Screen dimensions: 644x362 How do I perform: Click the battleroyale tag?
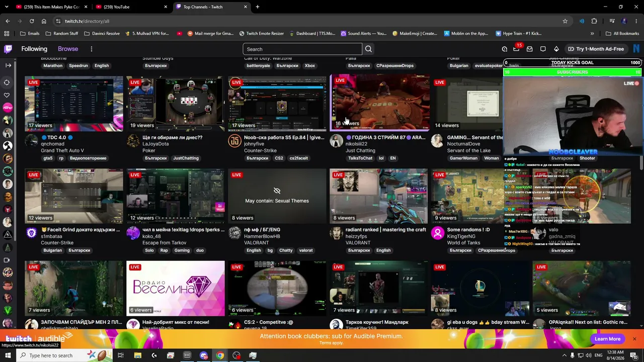click(x=258, y=66)
